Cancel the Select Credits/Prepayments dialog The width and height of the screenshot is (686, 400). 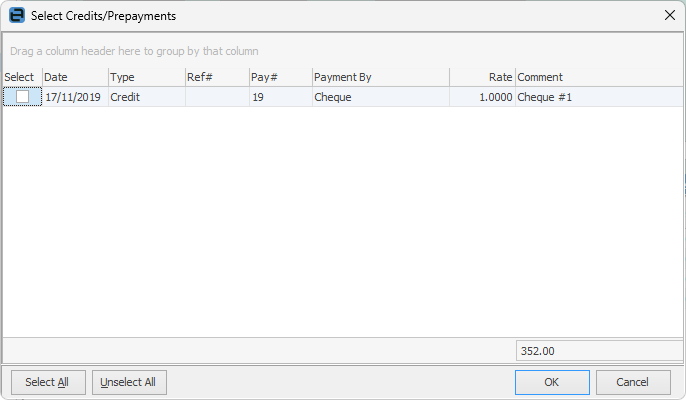tap(633, 382)
